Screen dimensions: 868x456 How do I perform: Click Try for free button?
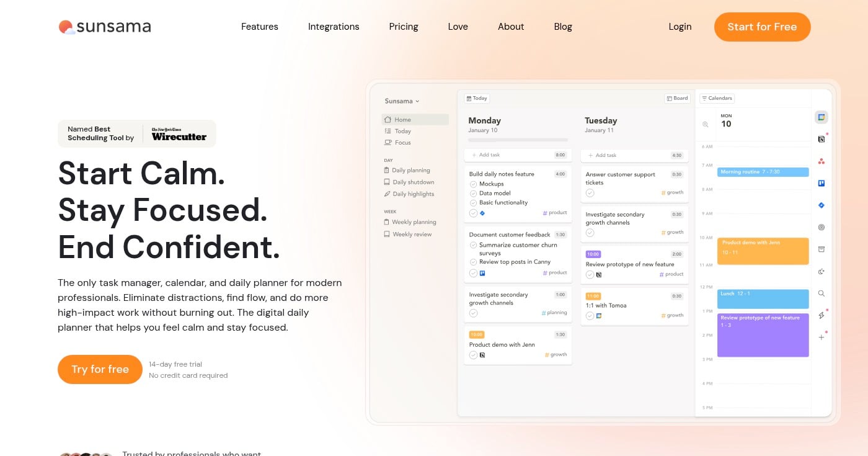pos(100,369)
